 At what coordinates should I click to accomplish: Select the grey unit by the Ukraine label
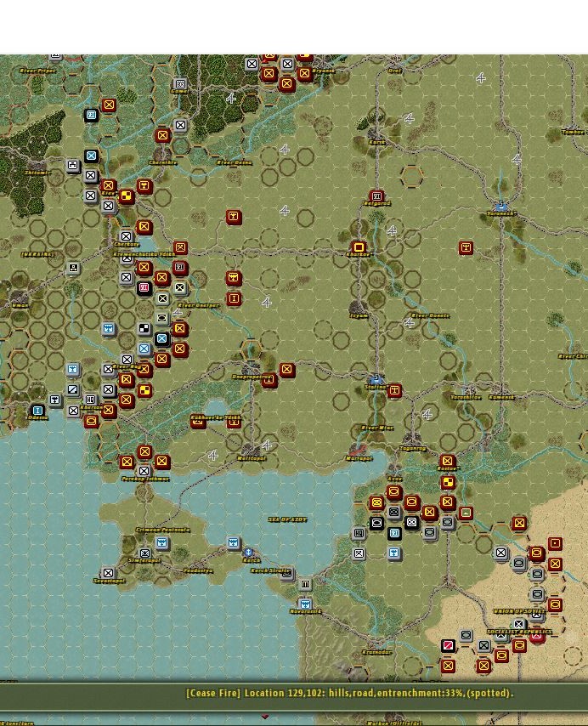pyautogui.click(x=73, y=268)
